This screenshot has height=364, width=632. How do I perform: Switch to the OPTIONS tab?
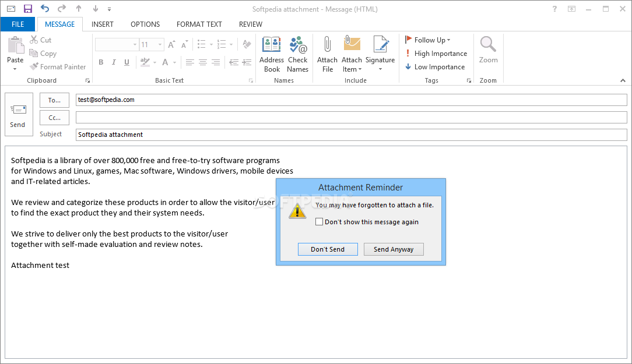[x=145, y=24]
